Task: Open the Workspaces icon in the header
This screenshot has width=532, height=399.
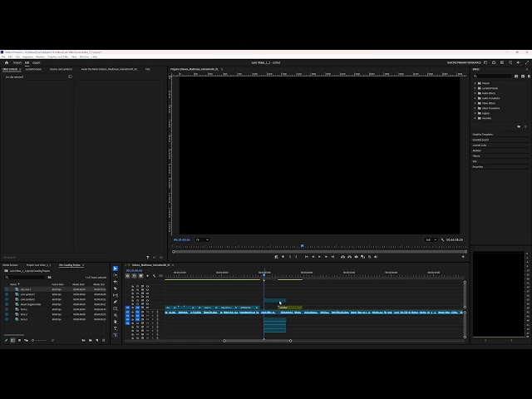Action: 485,62
